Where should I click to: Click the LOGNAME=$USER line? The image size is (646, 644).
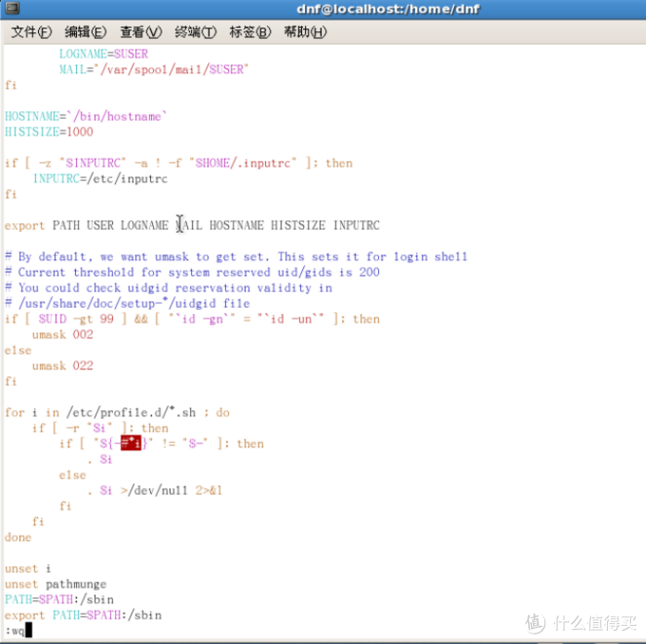tap(104, 54)
